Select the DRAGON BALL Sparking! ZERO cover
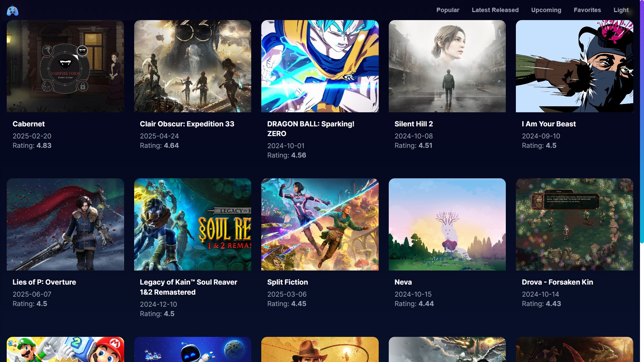The image size is (644, 362). 320,66
